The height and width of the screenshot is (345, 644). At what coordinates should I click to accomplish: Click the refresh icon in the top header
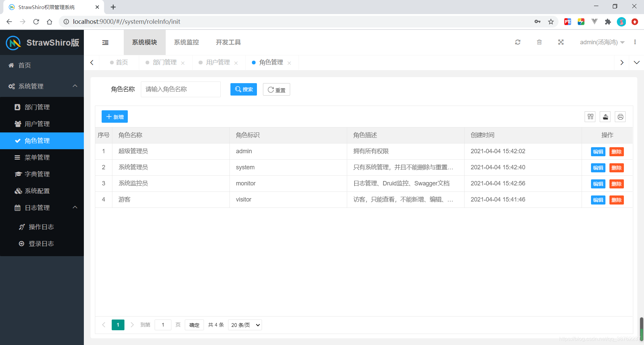tap(518, 42)
